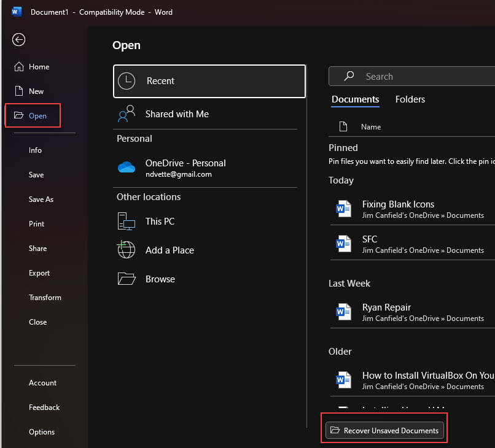495x448 pixels.
Task: Click the file type column header icon
Action: tap(343, 126)
